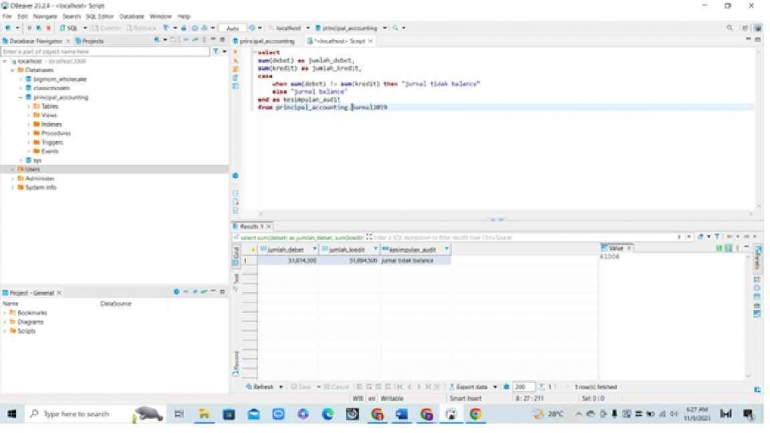Switch to the principal_accounting editor tab
This screenshot has width=770, height=433.
264,41
